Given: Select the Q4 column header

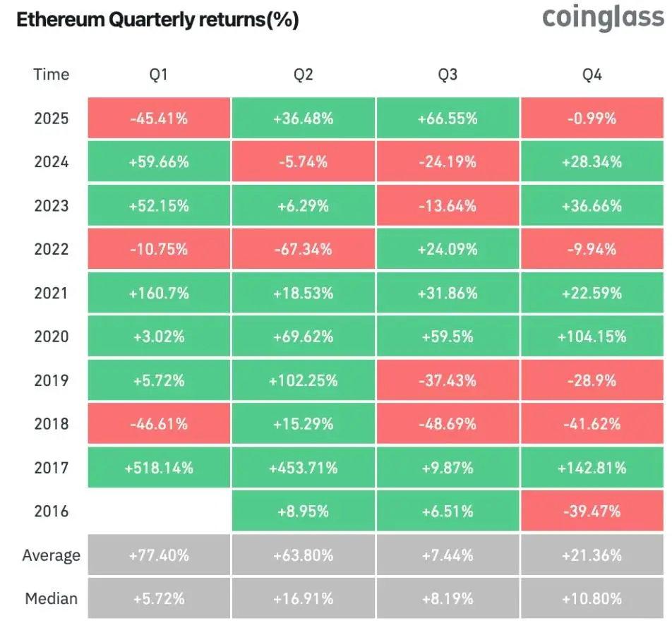Looking at the screenshot, I should [592, 75].
